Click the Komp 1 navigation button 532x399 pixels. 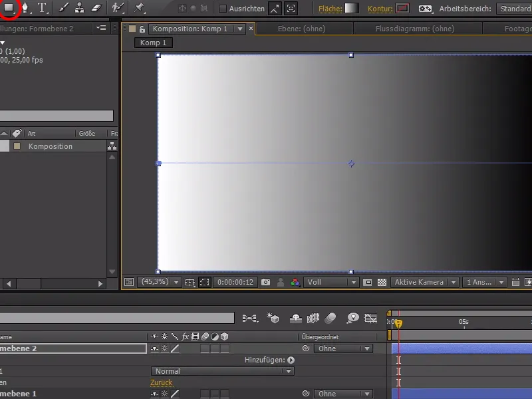pyautogui.click(x=153, y=42)
